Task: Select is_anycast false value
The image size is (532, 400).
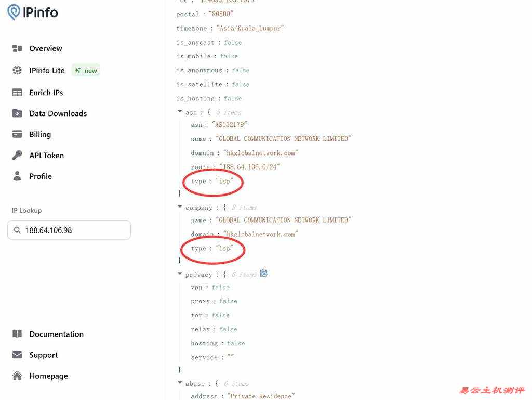Action: click(233, 43)
